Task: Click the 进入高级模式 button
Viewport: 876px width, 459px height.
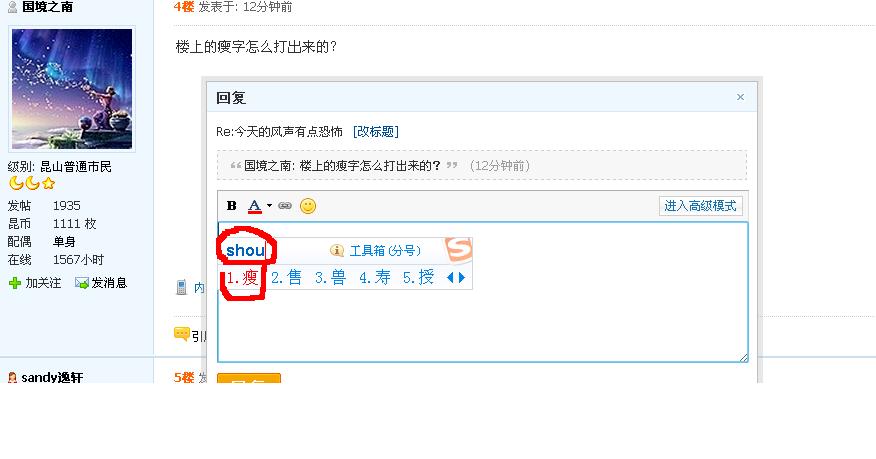Action: click(x=701, y=206)
